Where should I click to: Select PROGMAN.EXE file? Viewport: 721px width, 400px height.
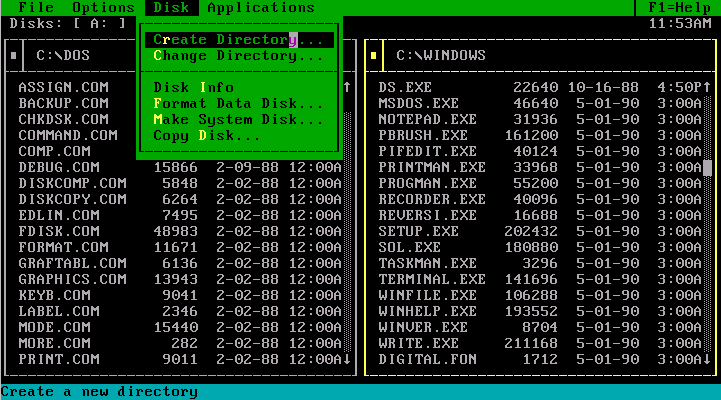point(541,183)
